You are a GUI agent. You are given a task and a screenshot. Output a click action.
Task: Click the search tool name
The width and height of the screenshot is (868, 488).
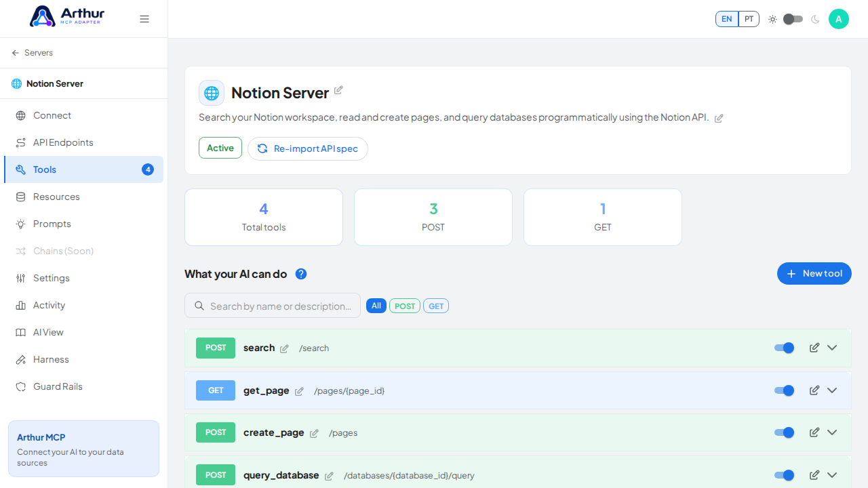coord(259,348)
